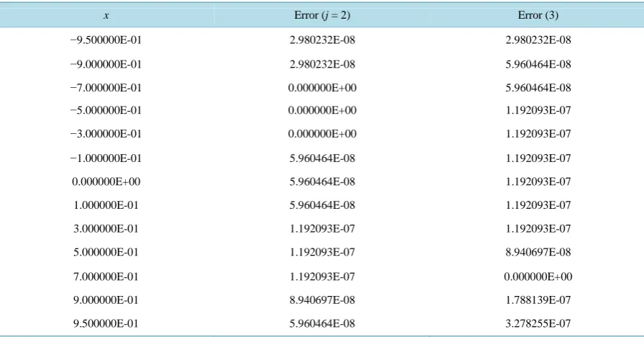
Task: Select Error (3) cell in 3.000000E-01 row
Action: click(538, 228)
